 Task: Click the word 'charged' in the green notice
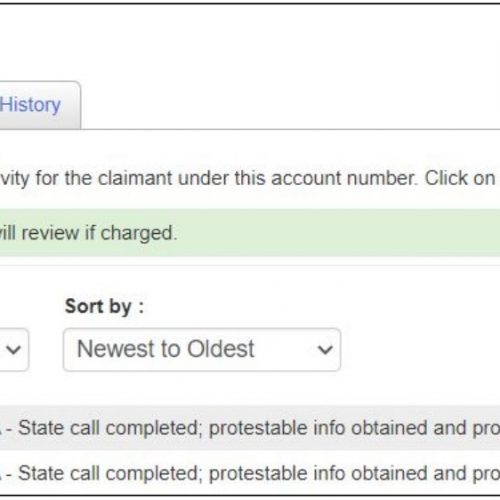(x=139, y=233)
